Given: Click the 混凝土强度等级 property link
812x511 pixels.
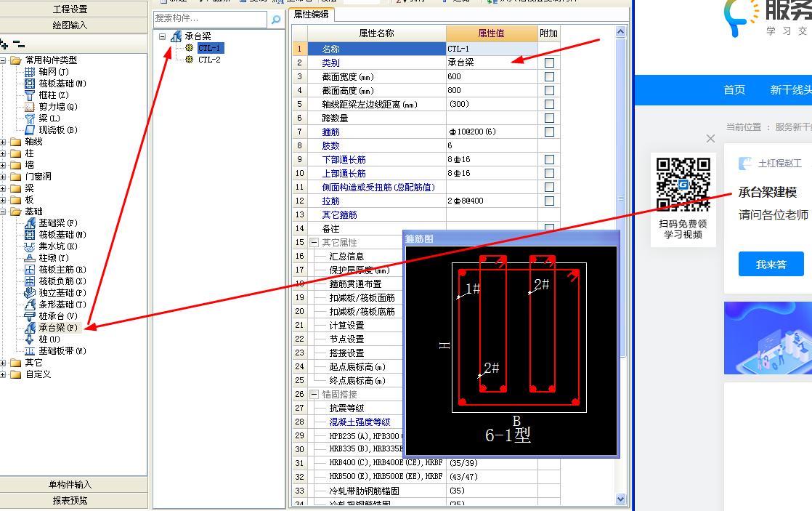Looking at the screenshot, I should pyautogui.click(x=360, y=422).
